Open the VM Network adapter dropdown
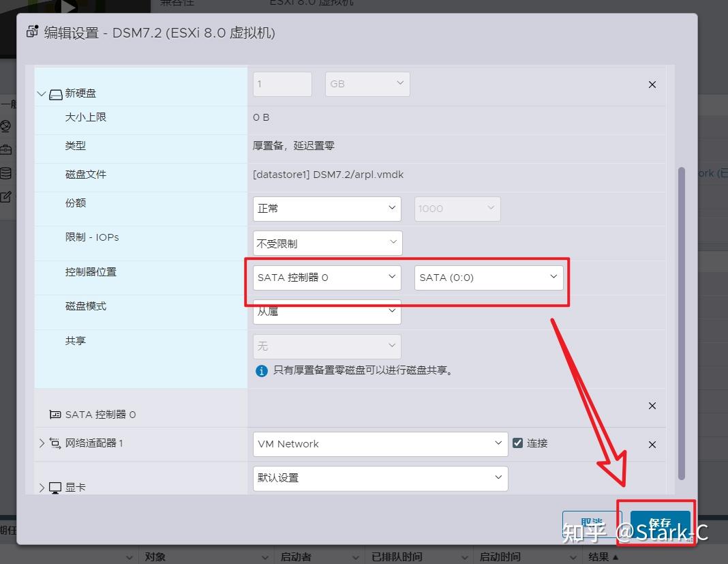The image size is (728, 564). pyautogui.click(x=380, y=443)
